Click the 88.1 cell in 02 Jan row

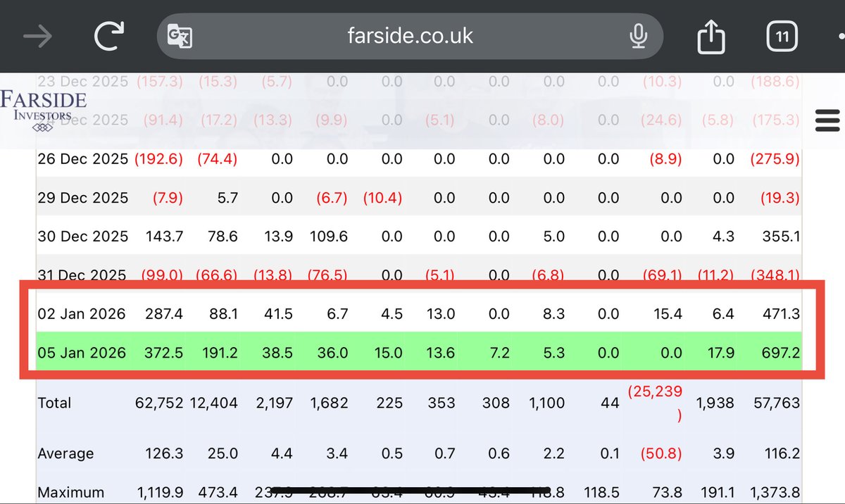pyautogui.click(x=223, y=313)
